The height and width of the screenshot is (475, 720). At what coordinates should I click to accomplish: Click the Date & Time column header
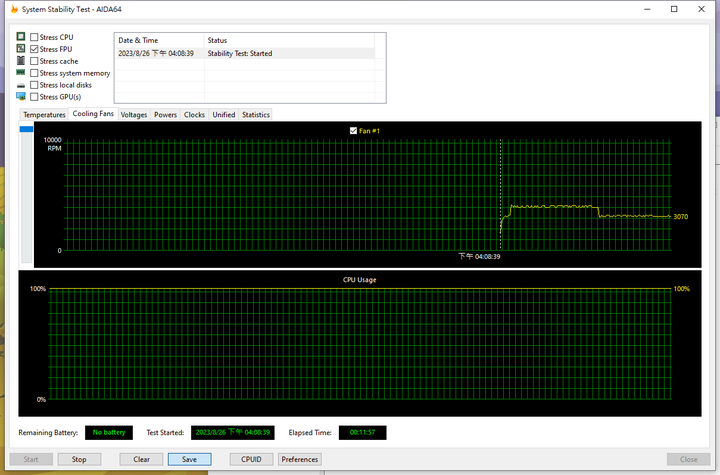coord(159,40)
